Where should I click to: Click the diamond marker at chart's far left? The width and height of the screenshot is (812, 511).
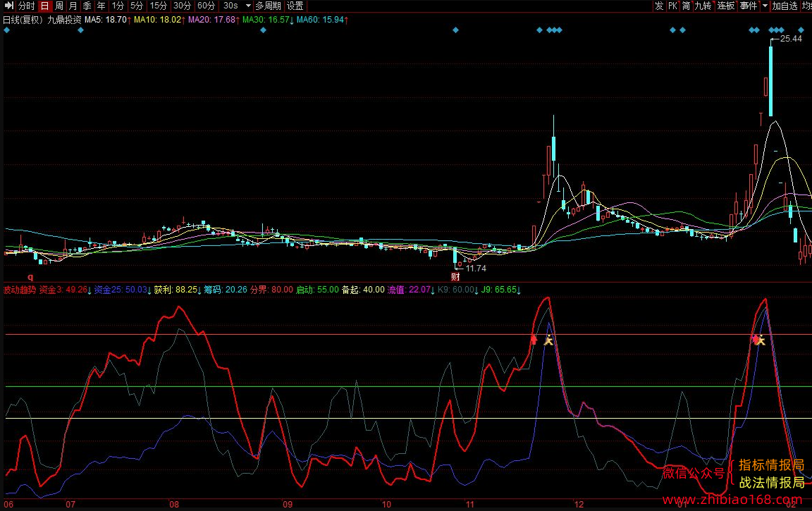click(x=7, y=30)
